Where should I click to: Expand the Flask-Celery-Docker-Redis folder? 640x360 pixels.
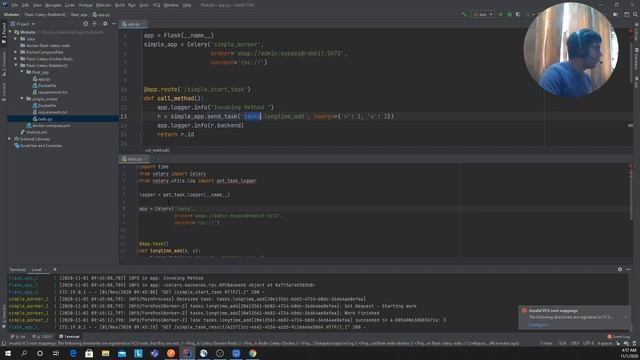(x=16, y=59)
